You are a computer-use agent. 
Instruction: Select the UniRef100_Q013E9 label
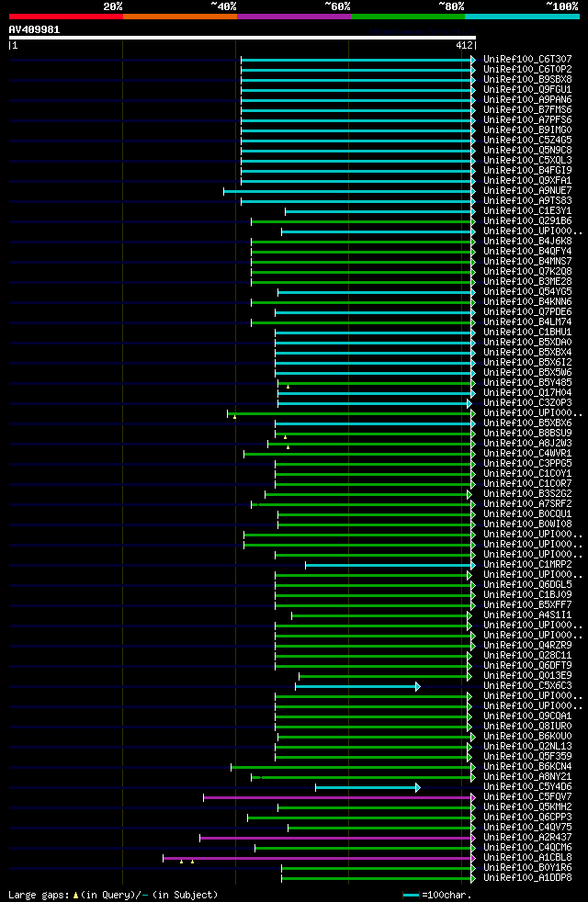pyautogui.click(x=527, y=676)
